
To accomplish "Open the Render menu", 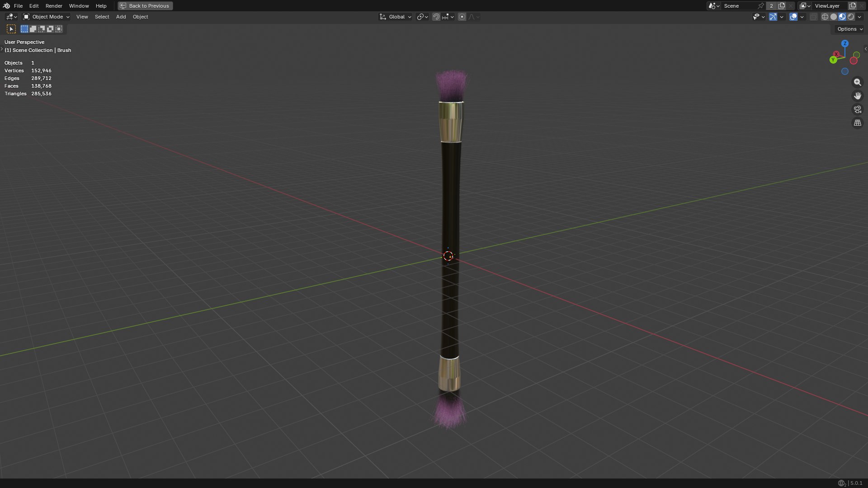I will click(54, 6).
